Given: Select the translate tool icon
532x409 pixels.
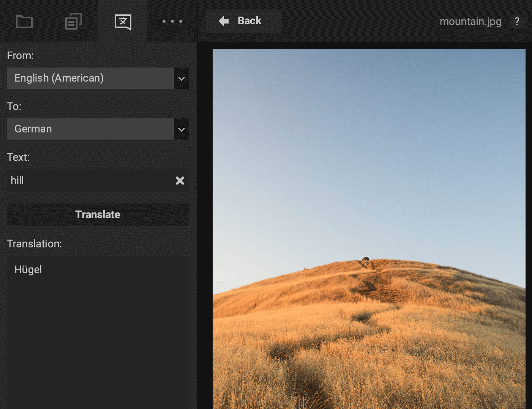Looking at the screenshot, I should 123,22.
